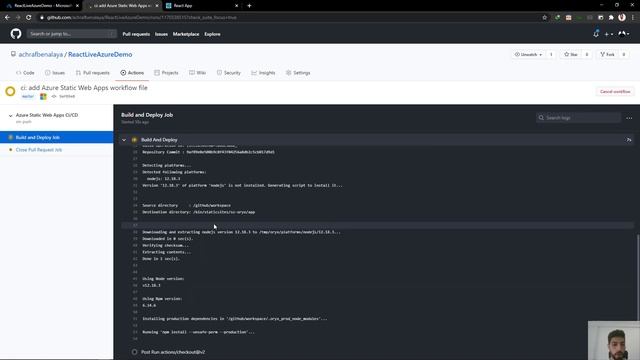
Task: Click log line 'Detecting platforms...'
Action: click(x=167, y=165)
